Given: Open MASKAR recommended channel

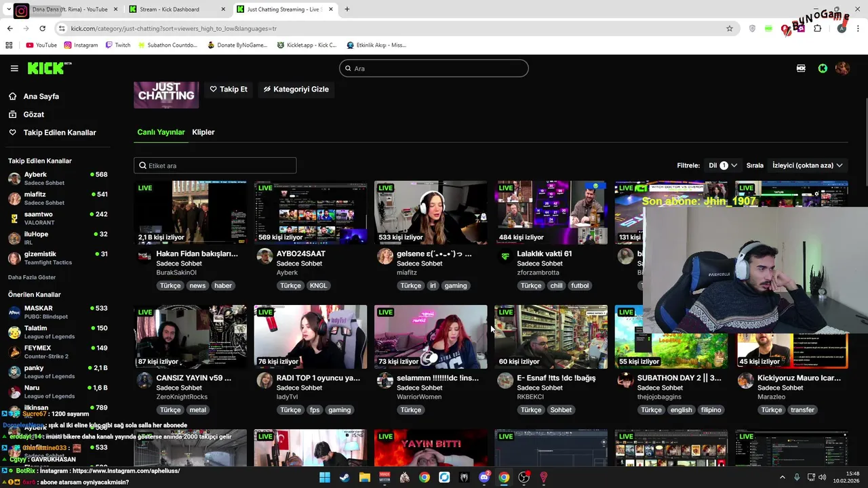Looking at the screenshot, I should (58, 312).
